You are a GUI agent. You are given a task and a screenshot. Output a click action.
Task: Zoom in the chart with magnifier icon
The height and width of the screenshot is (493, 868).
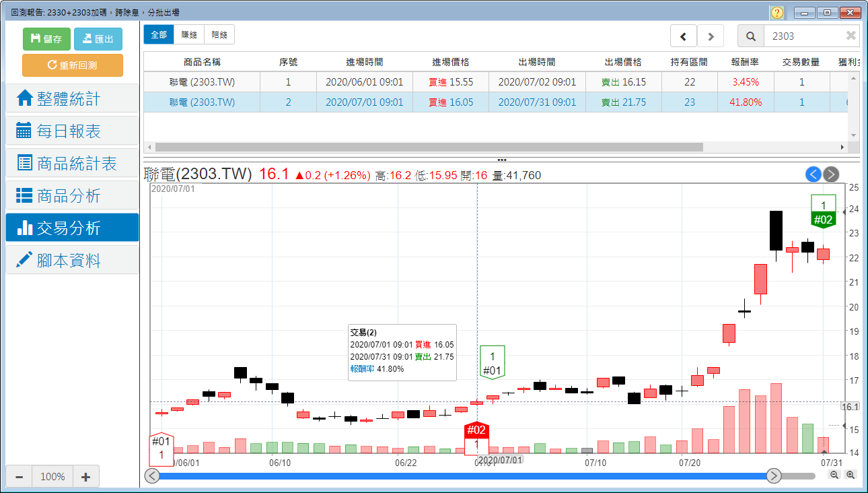pos(851,475)
